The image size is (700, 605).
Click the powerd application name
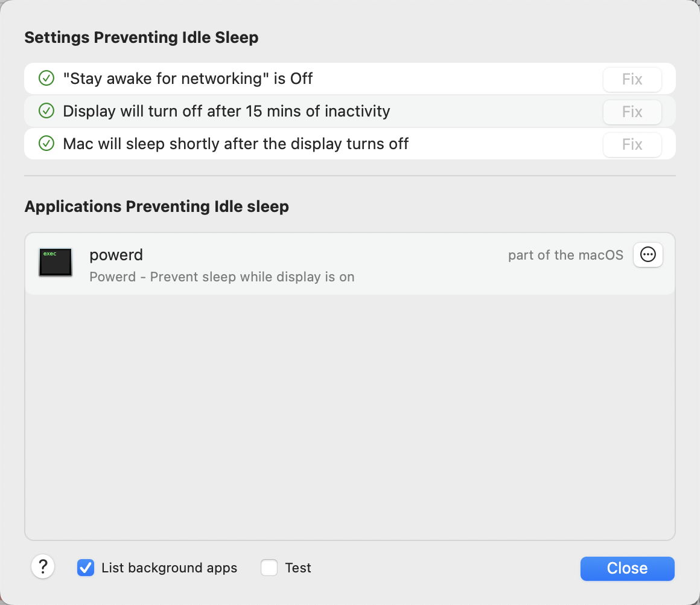click(x=116, y=255)
